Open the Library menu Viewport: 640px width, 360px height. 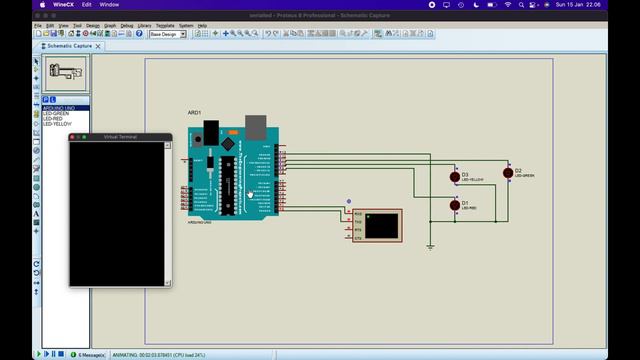144,26
